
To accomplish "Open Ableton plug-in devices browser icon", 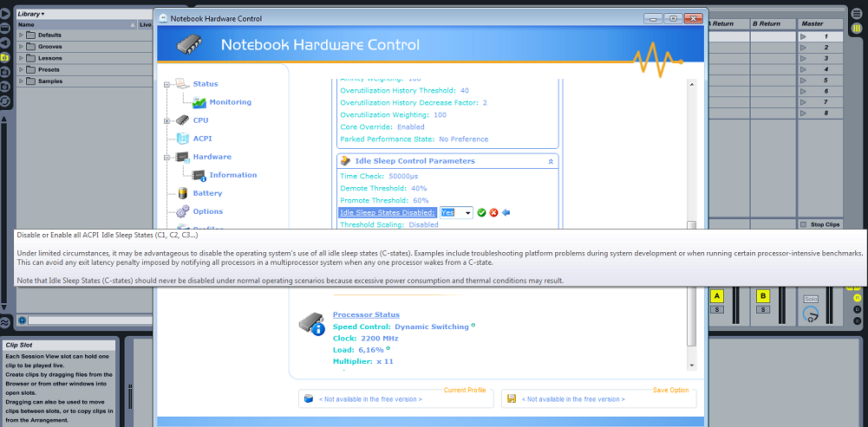I will [5, 42].
